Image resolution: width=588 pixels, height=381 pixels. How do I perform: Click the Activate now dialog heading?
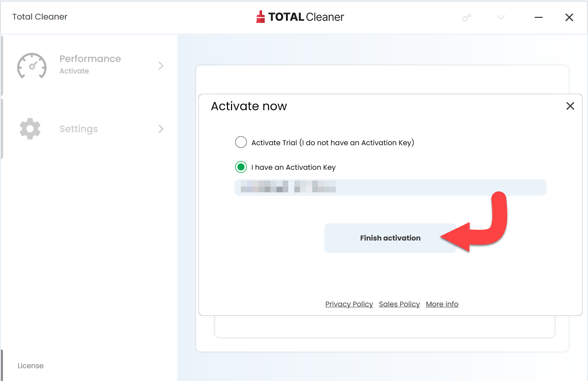pyautogui.click(x=249, y=106)
